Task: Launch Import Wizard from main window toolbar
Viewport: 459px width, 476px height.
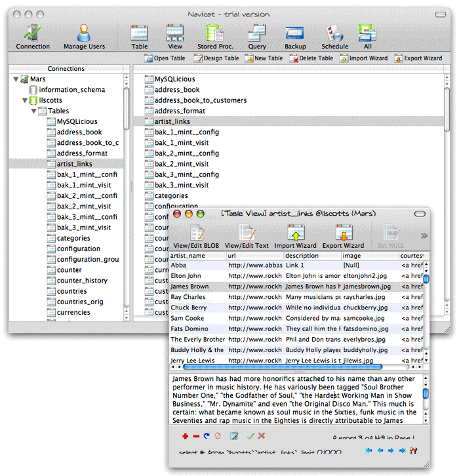Action: (364, 58)
